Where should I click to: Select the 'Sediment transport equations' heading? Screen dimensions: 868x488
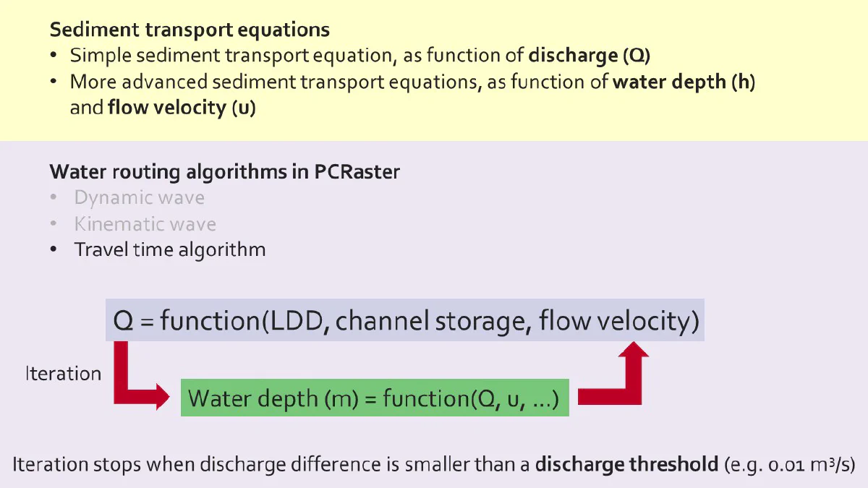pyautogui.click(x=190, y=30)
